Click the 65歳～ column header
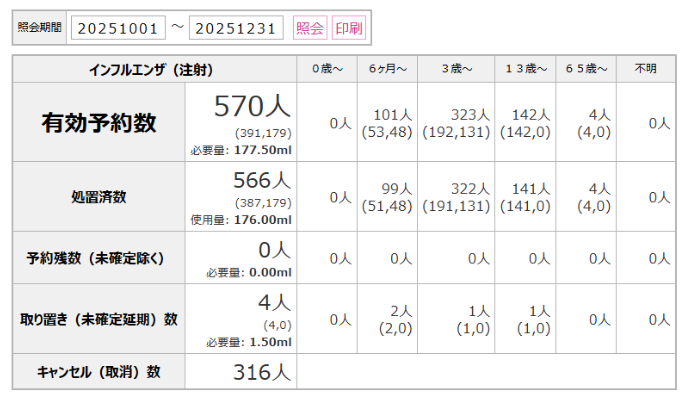The image size is (688, 397). [586, 69]
